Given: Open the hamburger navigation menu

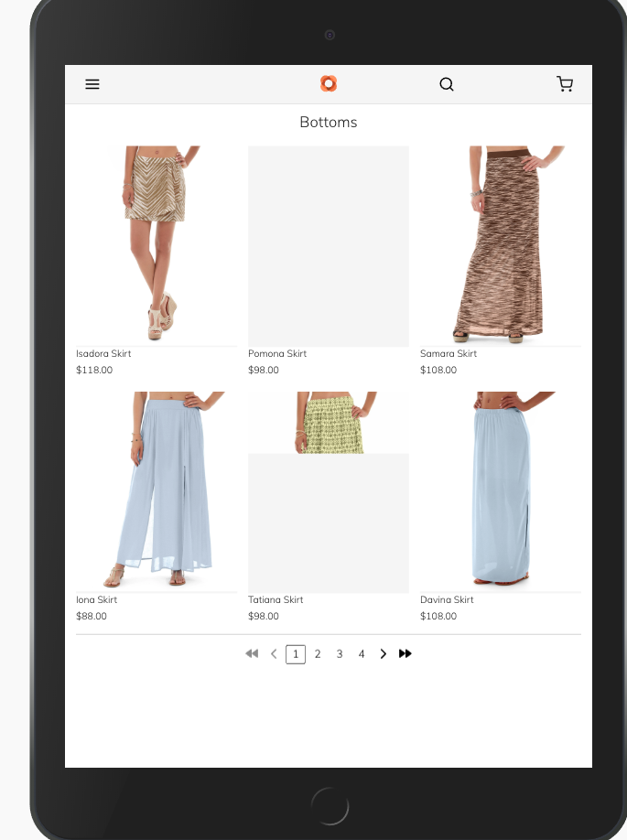Looking at the screenshot, I should click(x=92, y=84).
